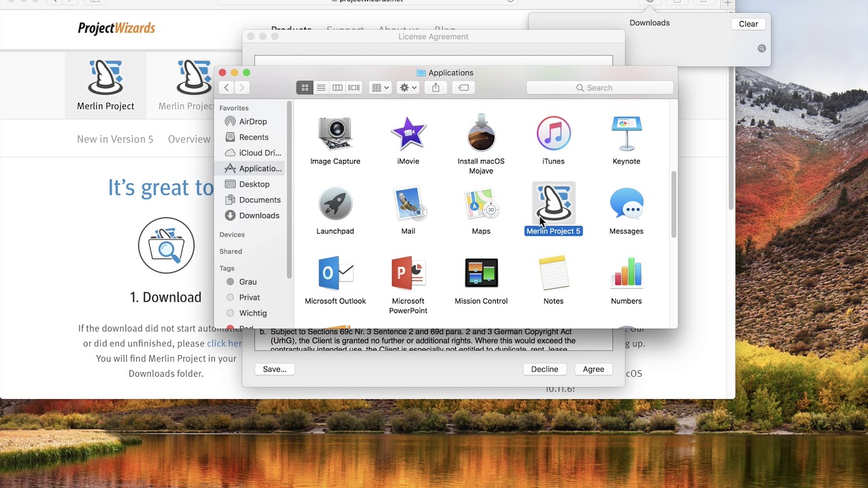
Task: Select the Merlin Project product tab
Action: click(x=105, y=85)
